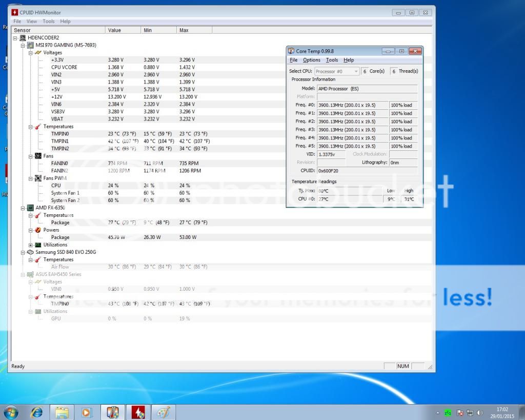Click the MSI 970 GAMING motherboard icon

[30, 45]
